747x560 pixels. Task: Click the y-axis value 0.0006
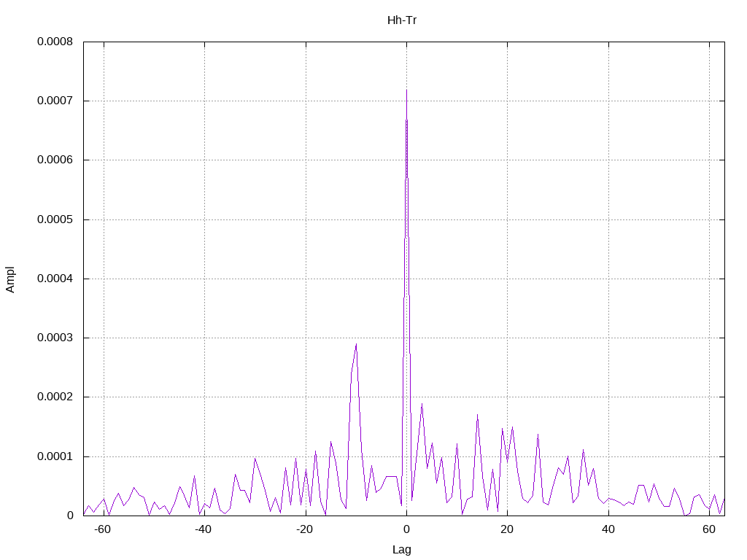(x=55, y=160)
